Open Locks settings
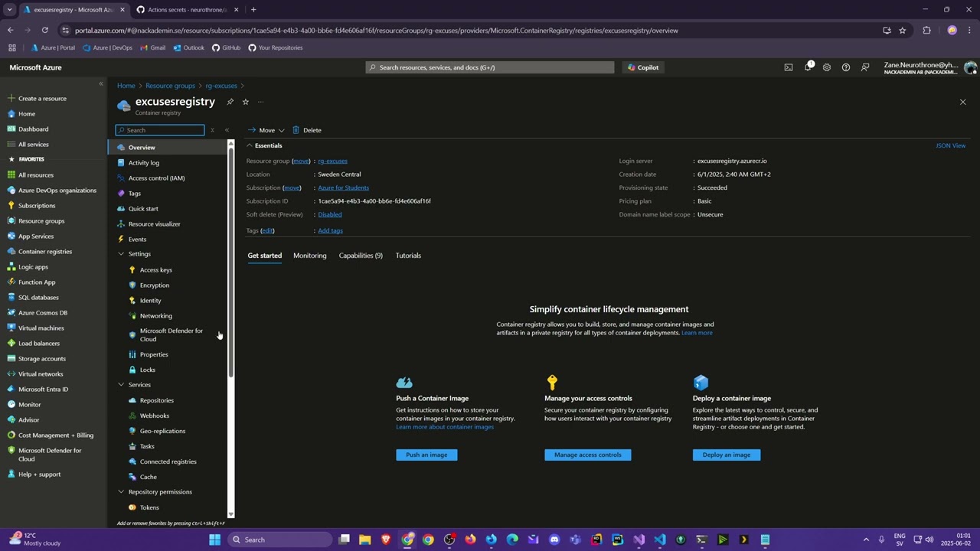 click(147, 370)
